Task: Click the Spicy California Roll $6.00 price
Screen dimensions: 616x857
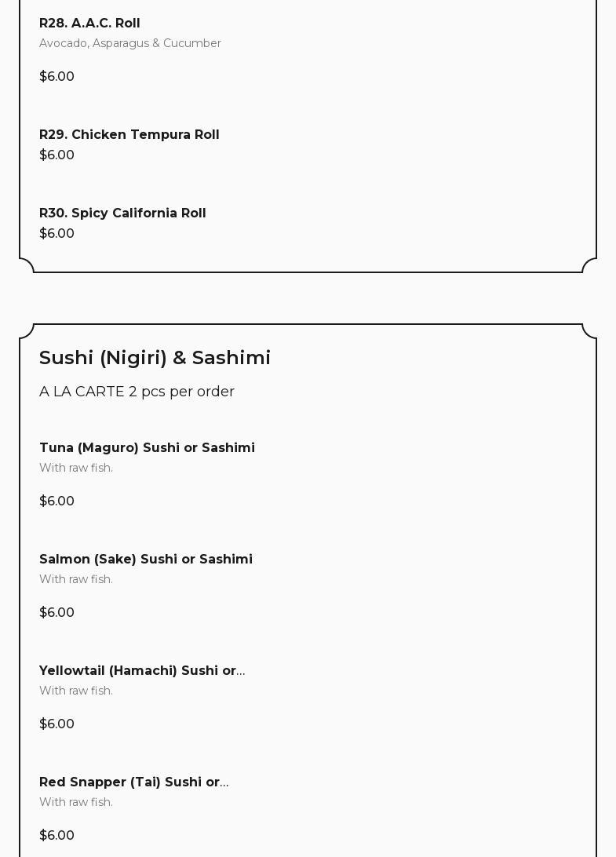Action: pos(56,234)
